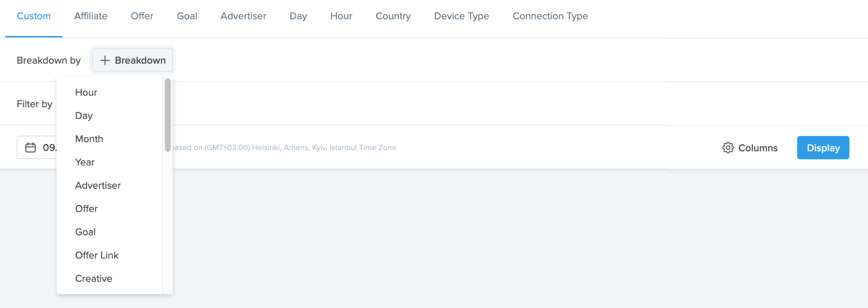The height and width of the screenshot is (308, 868).
Task: Click the Columns settings gear icon
Action: point(728,148)
